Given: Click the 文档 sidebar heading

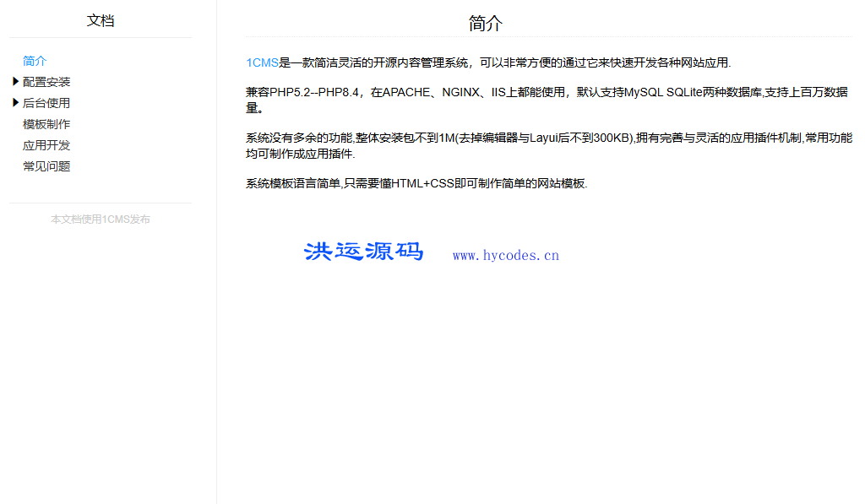Looking at the screenshot, I should pos(101,21).
